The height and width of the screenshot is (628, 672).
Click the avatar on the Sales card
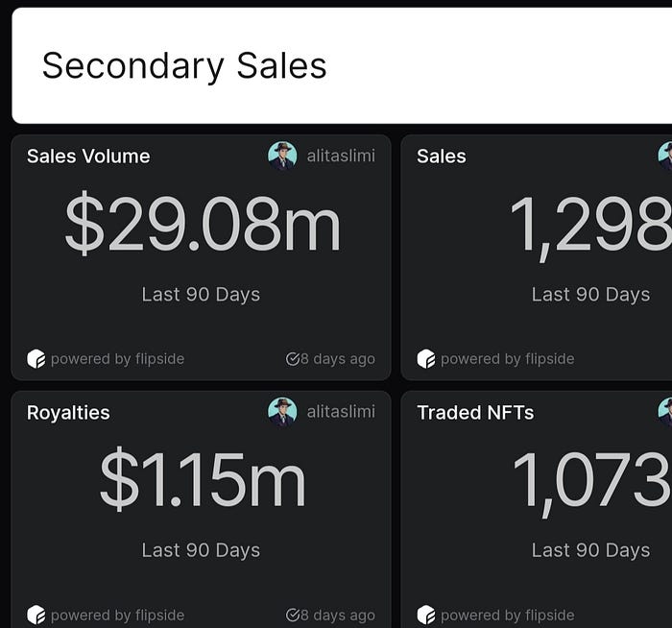pos(665,156)
